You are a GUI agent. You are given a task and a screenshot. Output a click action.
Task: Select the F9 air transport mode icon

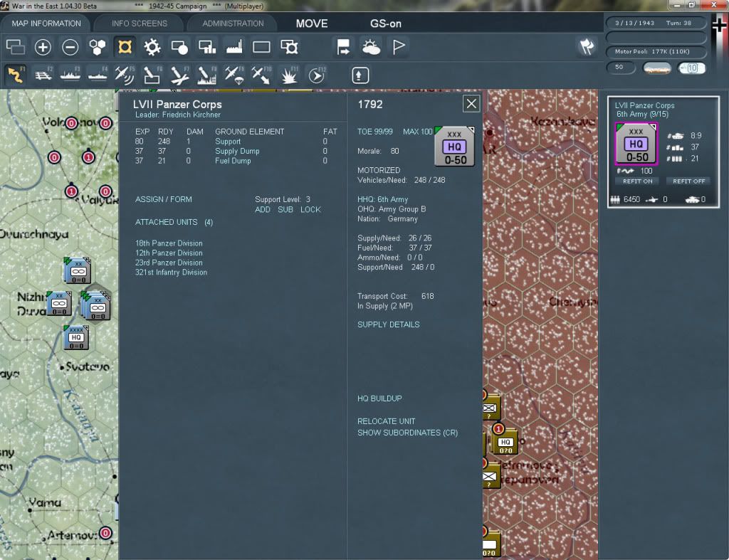point(234,75)
